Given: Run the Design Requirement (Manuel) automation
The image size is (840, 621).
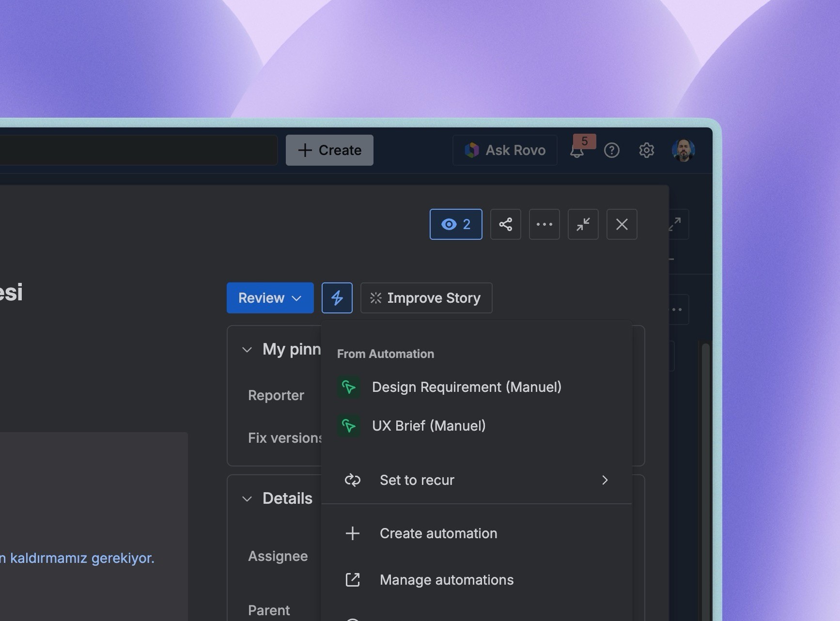Looking at the screenshot, I should pos(466,387).
